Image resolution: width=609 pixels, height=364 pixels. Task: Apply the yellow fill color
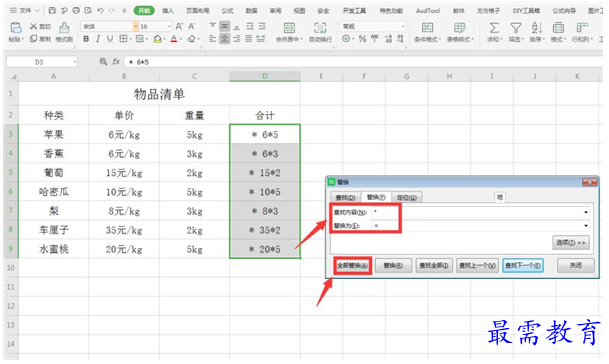pos(157,39)
